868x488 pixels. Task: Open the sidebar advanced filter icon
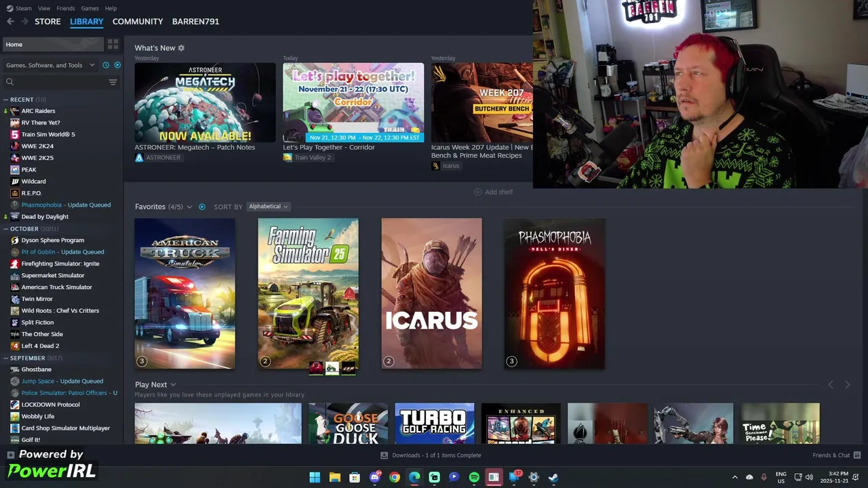113,82
